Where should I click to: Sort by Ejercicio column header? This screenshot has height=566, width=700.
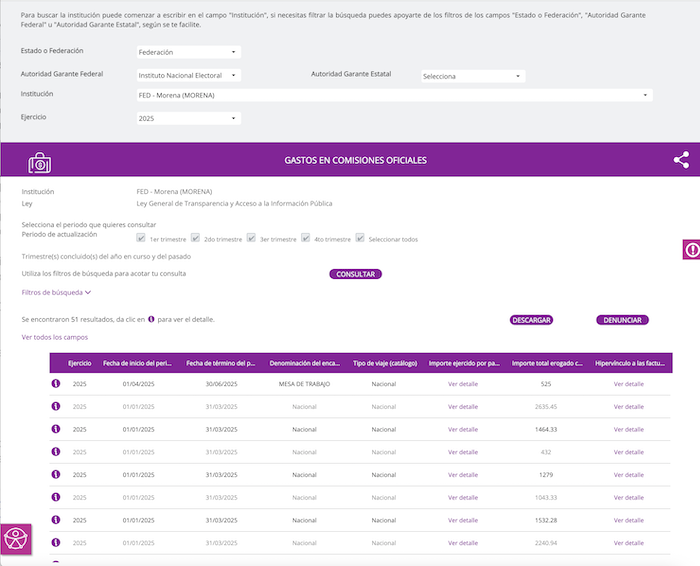click(79, 363)
